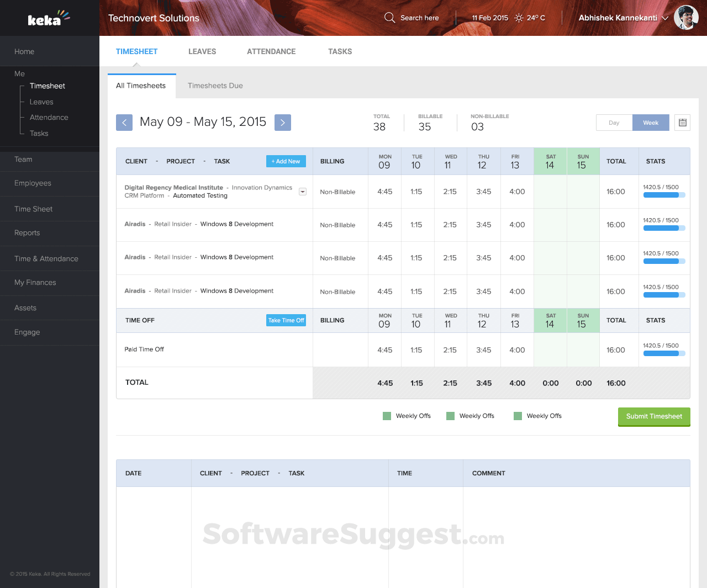
Task: Click the user profile avatar
Action: pos(686,18)
